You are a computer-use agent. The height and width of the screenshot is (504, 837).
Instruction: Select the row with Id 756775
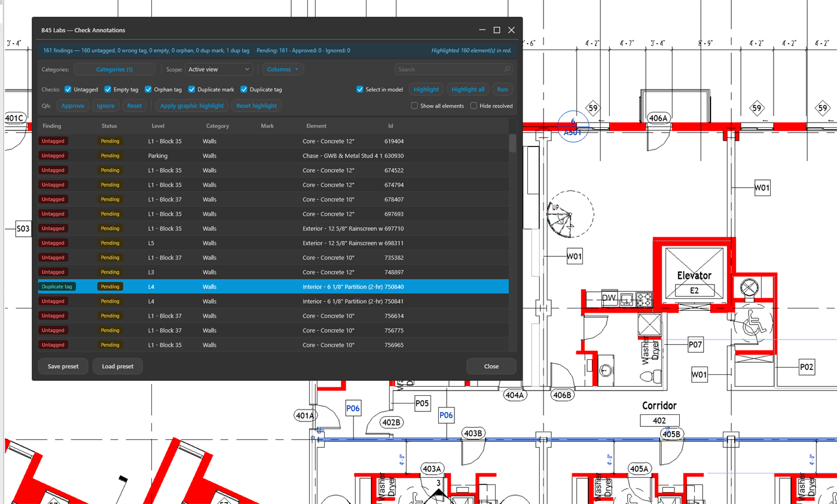click(x=273, y=330)
